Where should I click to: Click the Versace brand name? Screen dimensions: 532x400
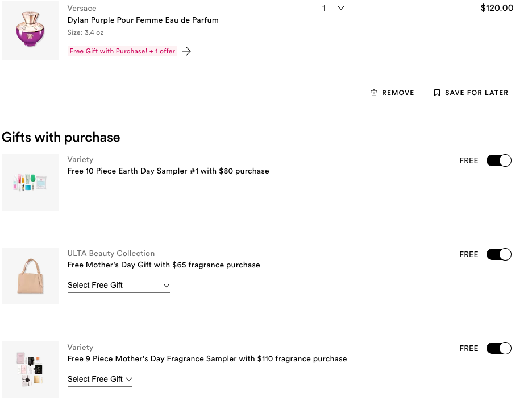coord(82,8)
